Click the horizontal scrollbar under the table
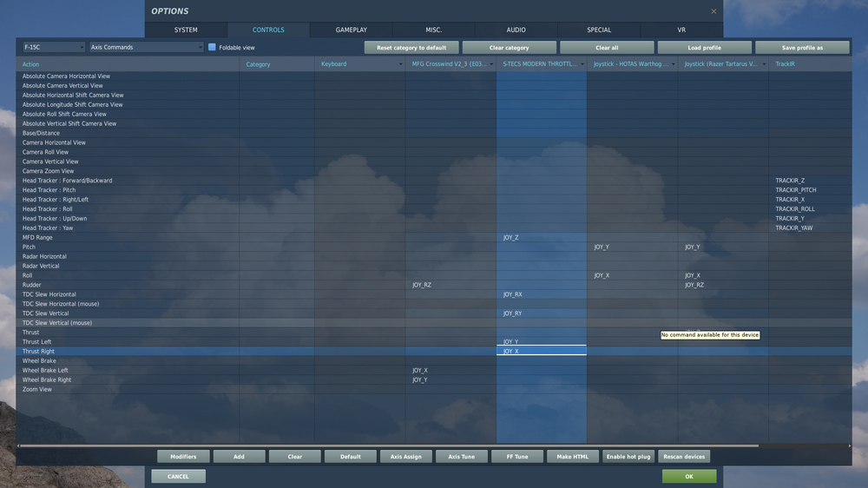Screen dimensions: 868x488 pos(387,445)
